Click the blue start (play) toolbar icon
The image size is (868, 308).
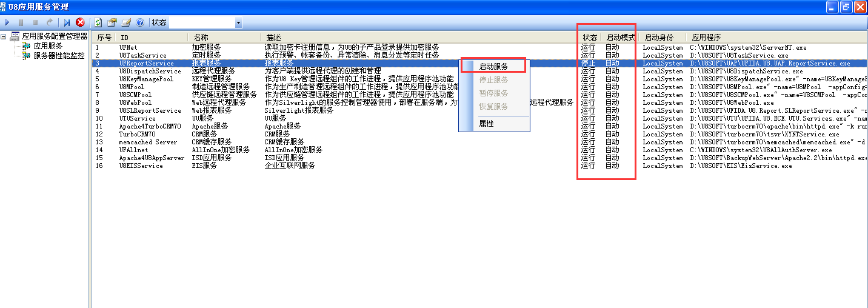click(x=7, y=22)
